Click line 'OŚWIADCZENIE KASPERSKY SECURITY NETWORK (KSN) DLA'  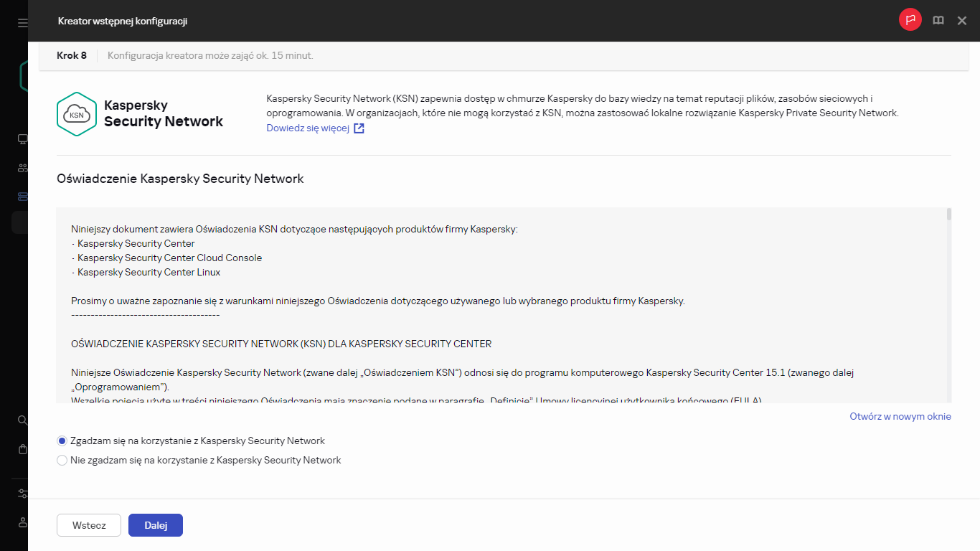(x=281, y=344)
